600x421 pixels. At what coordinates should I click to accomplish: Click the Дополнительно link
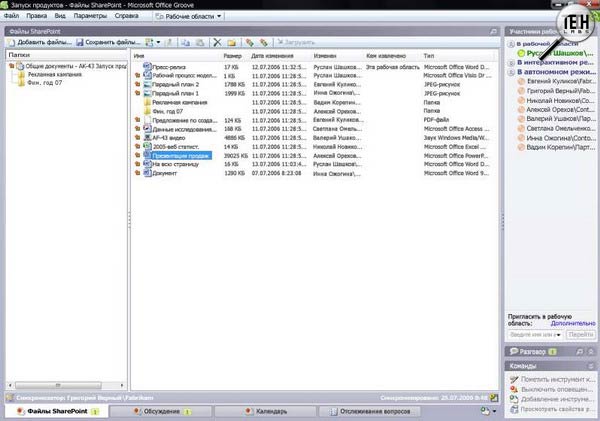[573, 323]
